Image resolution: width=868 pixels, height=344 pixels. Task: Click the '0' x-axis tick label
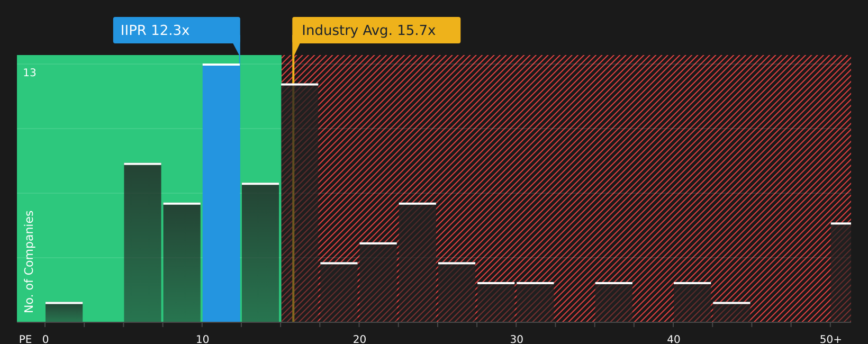click(46, 339)
